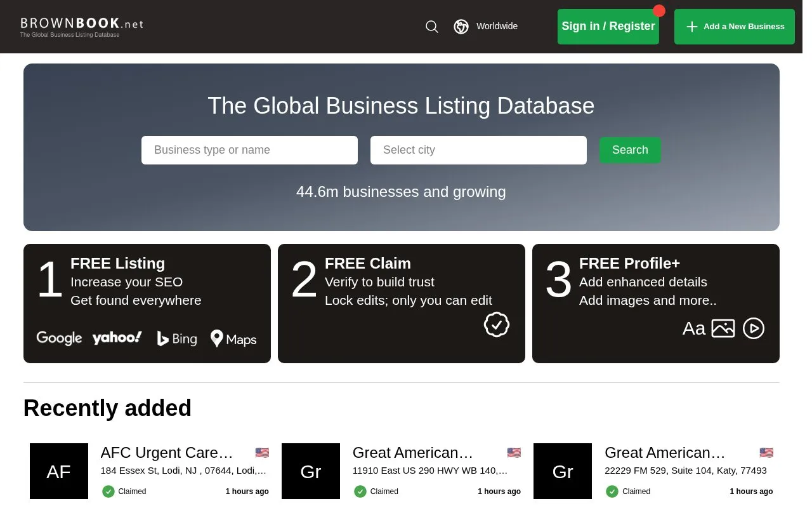Click the Gr thumbnail for the Katy listing
The image size is (812, 508).
click(563, 471)
